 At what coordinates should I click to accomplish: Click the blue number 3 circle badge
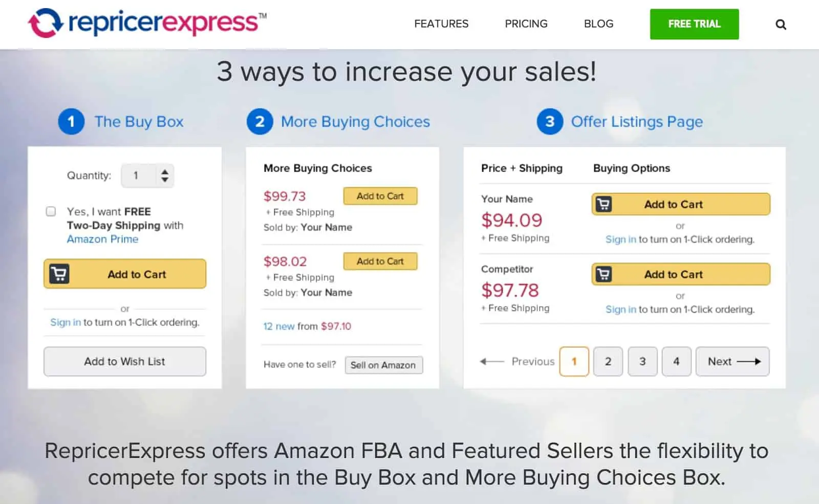(x=550, y=122)
